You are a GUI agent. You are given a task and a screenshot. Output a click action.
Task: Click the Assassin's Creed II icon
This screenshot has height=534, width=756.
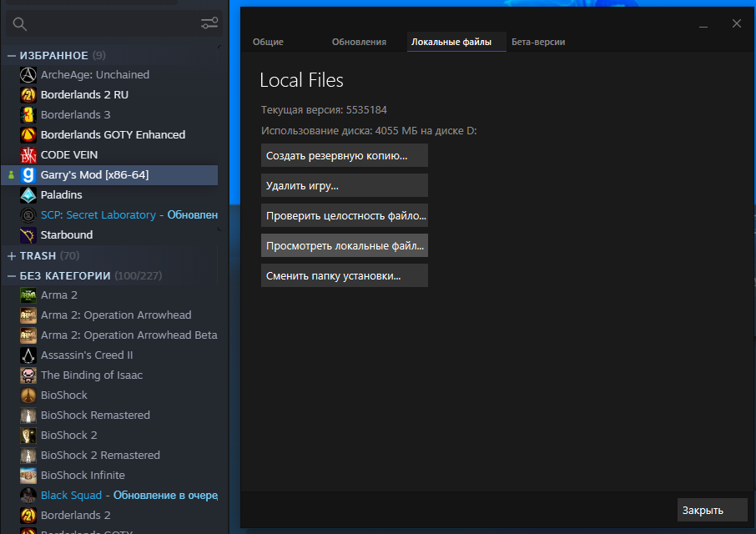click(x=28, y=355)
